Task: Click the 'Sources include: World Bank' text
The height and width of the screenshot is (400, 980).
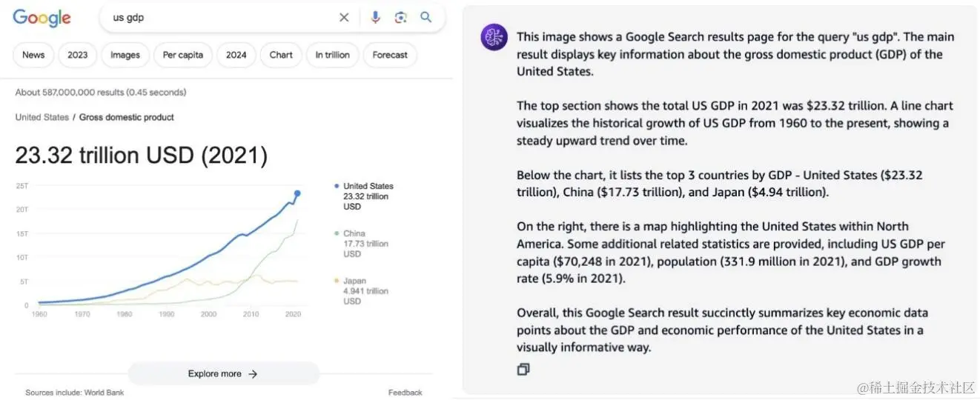Action: pyautogui.click(x=75, y=393)
